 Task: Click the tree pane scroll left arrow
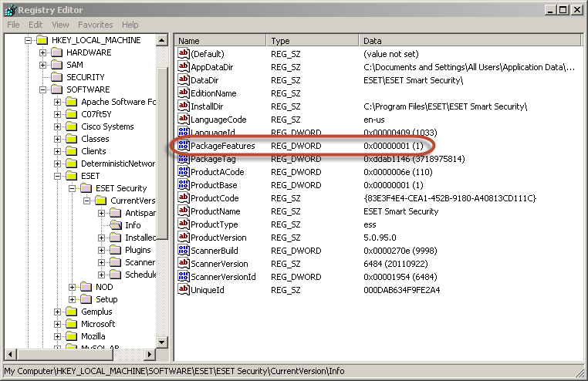[11, 354]
